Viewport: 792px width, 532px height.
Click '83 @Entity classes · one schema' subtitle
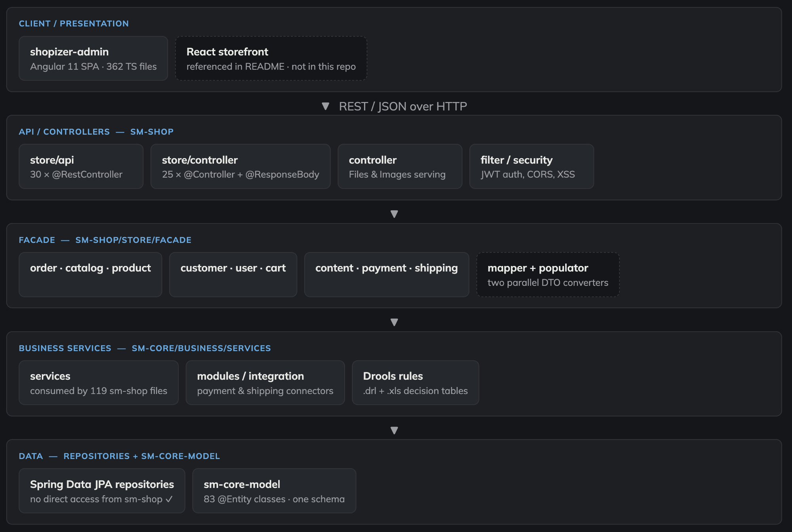click(x=274, y=499)
